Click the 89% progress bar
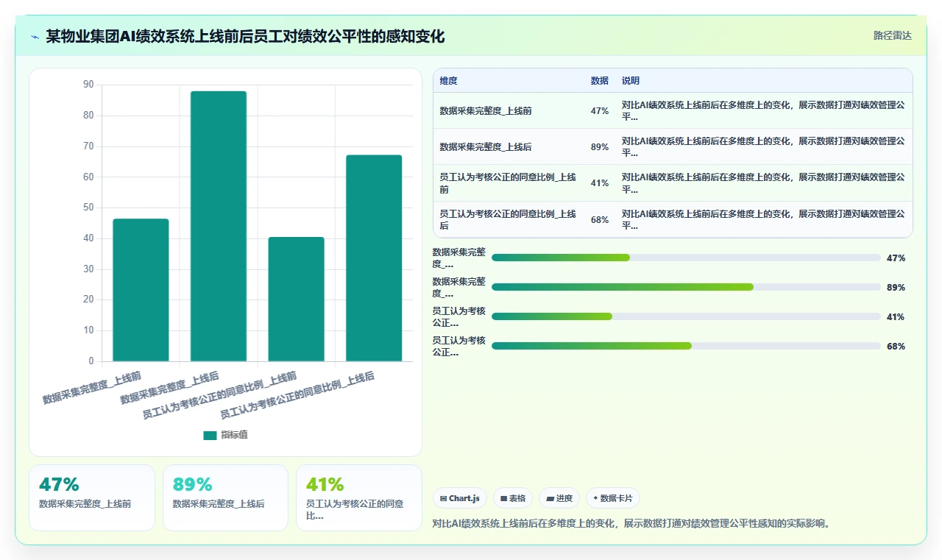Image resolution: width=942 pixels, height=560 pixels. (x=686, y=287)
